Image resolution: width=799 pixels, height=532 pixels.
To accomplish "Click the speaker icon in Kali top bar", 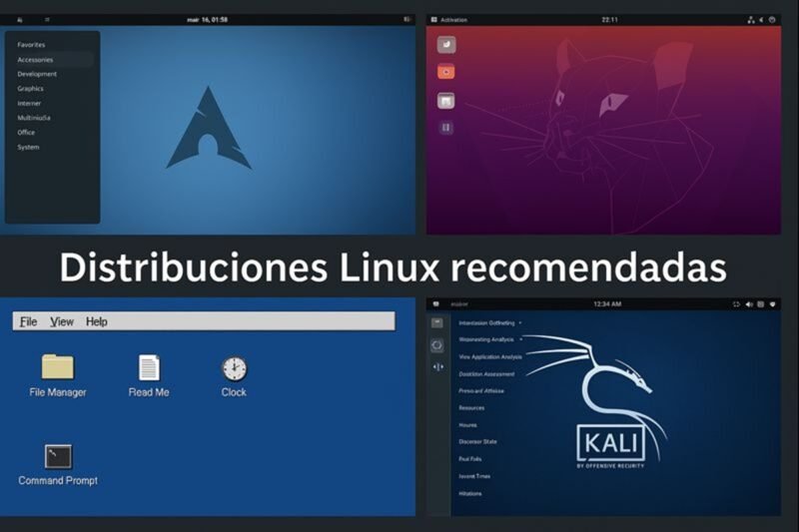I will (x=749, y=303).
